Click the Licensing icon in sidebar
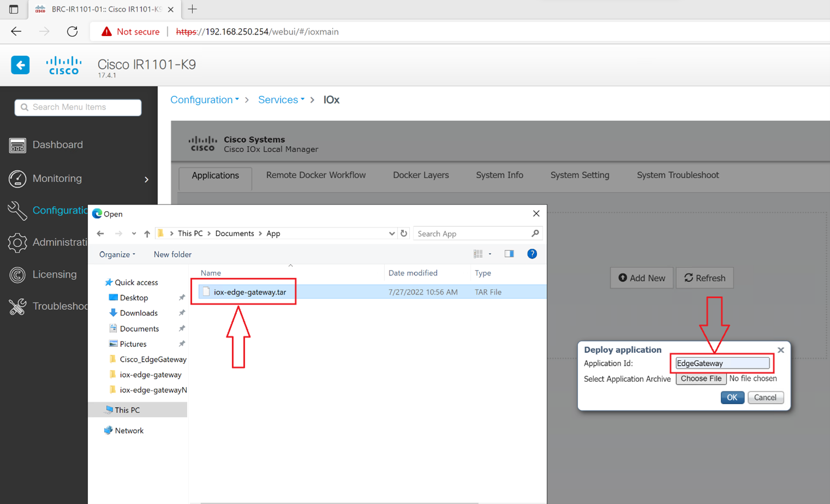 17,275
